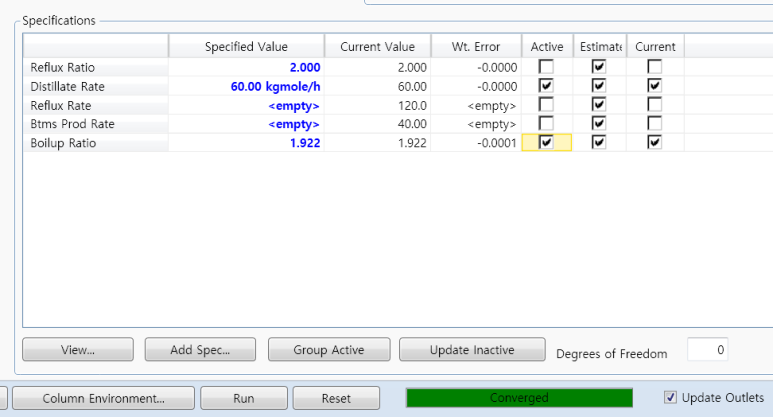Screen dimensions: 773x417
Task: Click the Specified Value column header
Action: [246, 46]
